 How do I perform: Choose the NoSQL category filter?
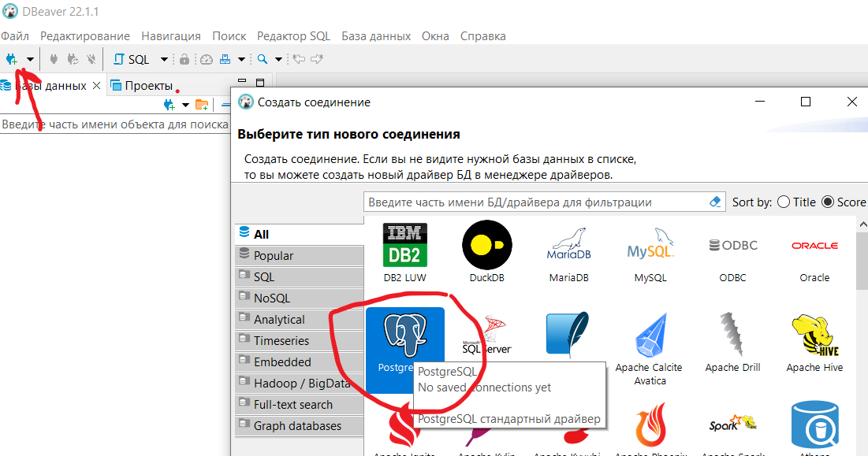[x=272, y=298]
